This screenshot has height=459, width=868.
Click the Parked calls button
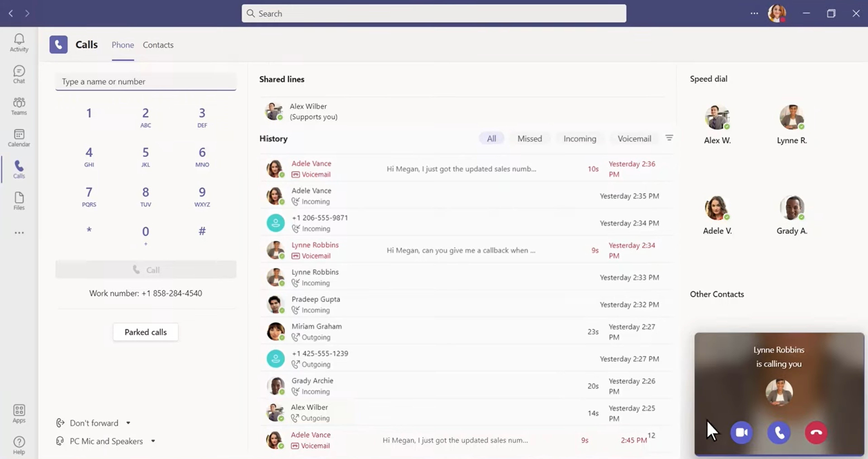[x=145, y=332]
